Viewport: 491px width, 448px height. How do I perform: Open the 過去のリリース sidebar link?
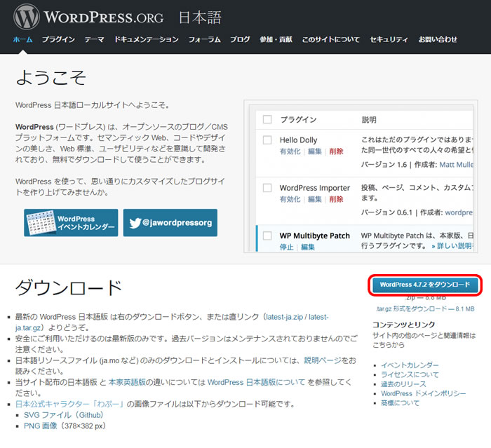point(403,384)
